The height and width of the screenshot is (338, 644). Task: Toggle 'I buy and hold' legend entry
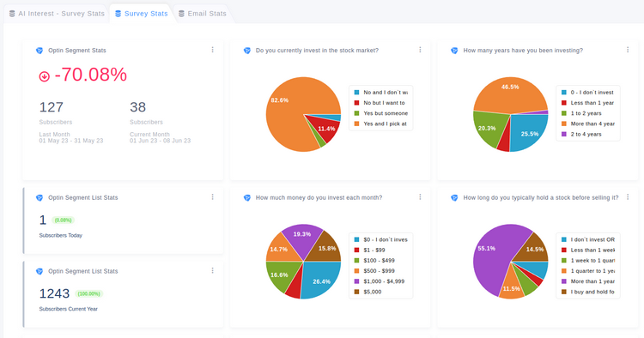(x=588, y=292)
